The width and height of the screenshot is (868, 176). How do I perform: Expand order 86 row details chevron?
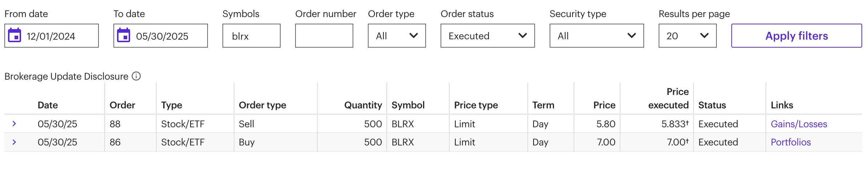click(14, 142)
